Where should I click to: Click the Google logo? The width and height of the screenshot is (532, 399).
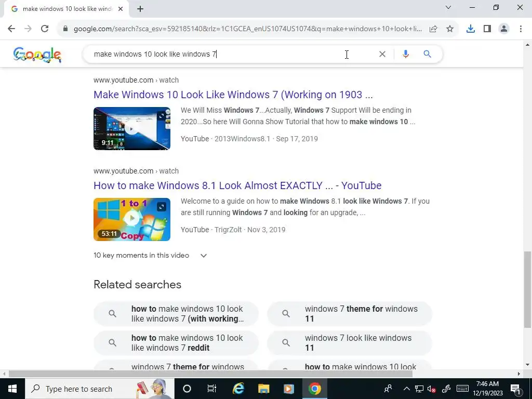(37, 55)
